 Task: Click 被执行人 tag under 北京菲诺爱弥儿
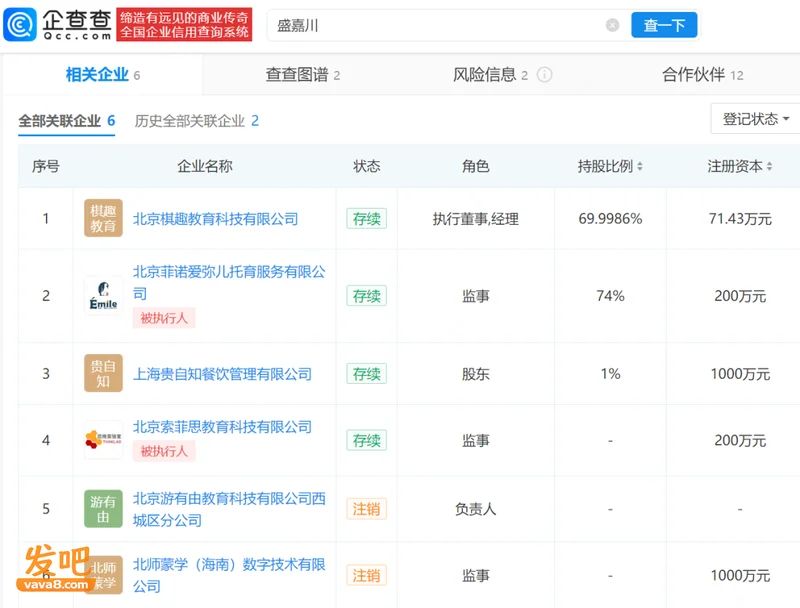pos(164,318)
